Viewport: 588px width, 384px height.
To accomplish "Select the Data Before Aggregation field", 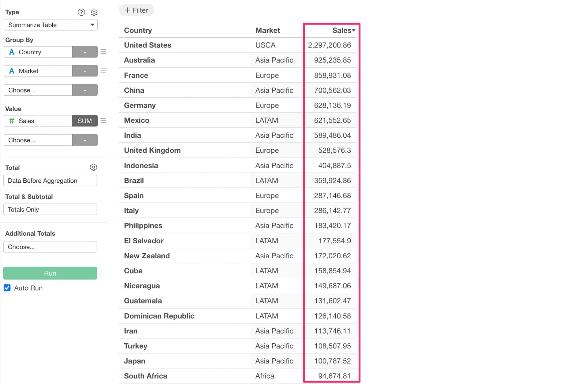I will (50, 181).
